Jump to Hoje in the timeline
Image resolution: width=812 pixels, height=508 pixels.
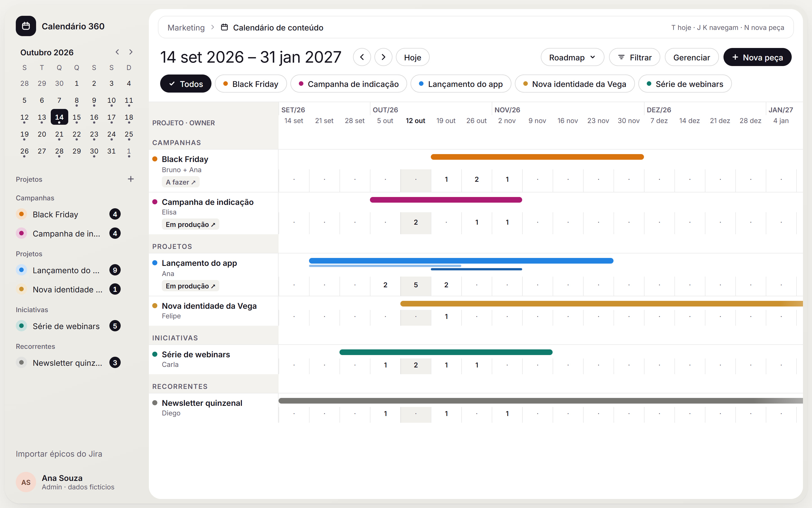[412, 57]
